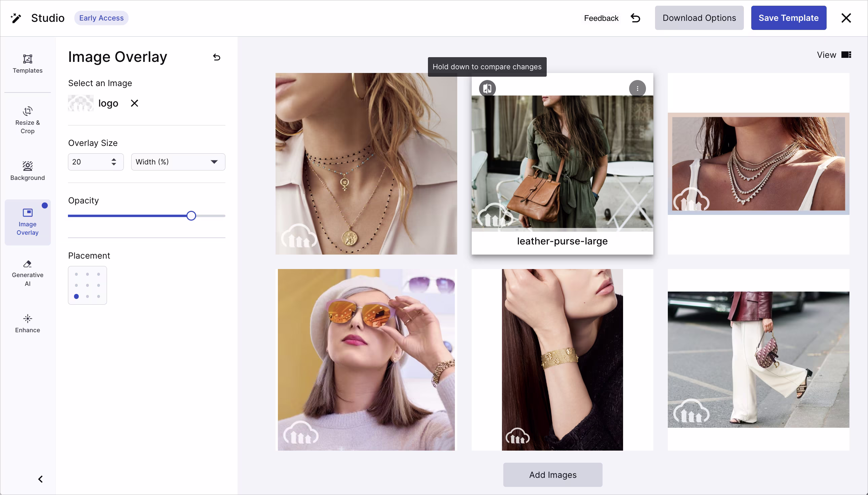Click the Opacity slider handle
The width and height of the screenshot is (868, 495).
pyautogui.click(x=191, y=216)
